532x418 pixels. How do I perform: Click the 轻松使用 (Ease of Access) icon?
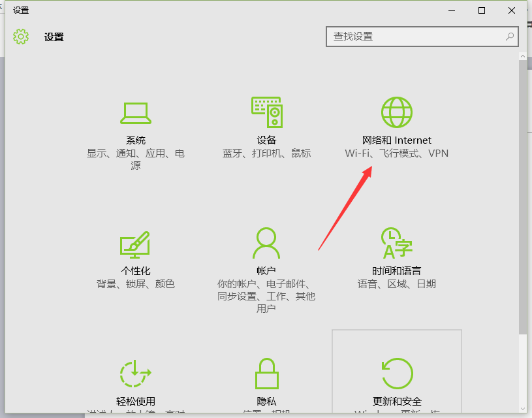pos(136,374)
